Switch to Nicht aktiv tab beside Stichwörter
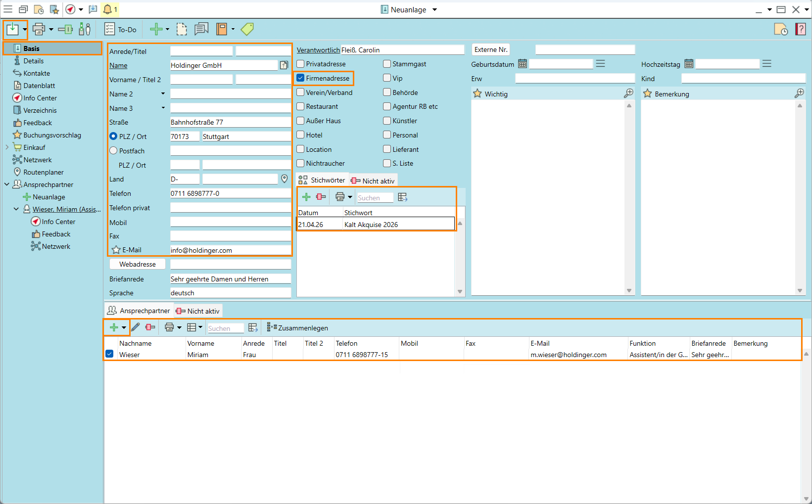Screen dimensions: 812x504 click(x=373, y=181)
